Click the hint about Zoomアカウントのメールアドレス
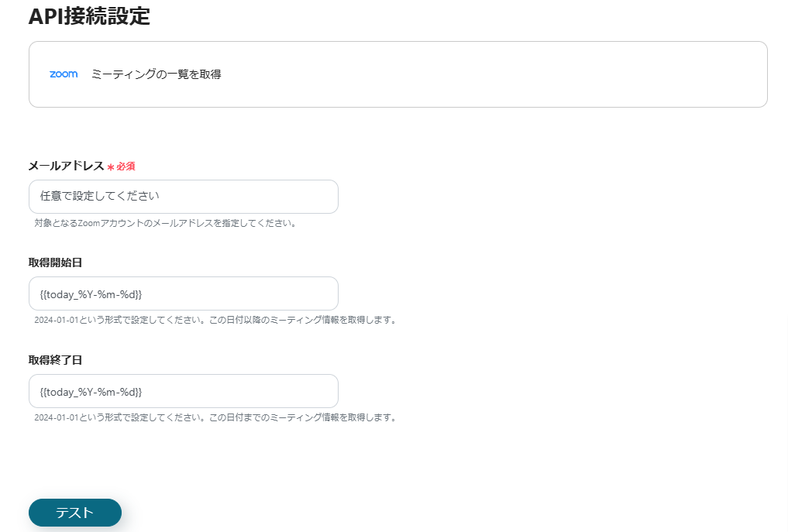 (165, 223)
